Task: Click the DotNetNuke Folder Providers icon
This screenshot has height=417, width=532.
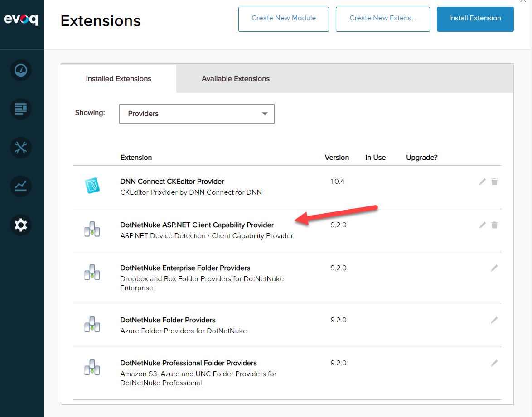Action: (92, 324)
